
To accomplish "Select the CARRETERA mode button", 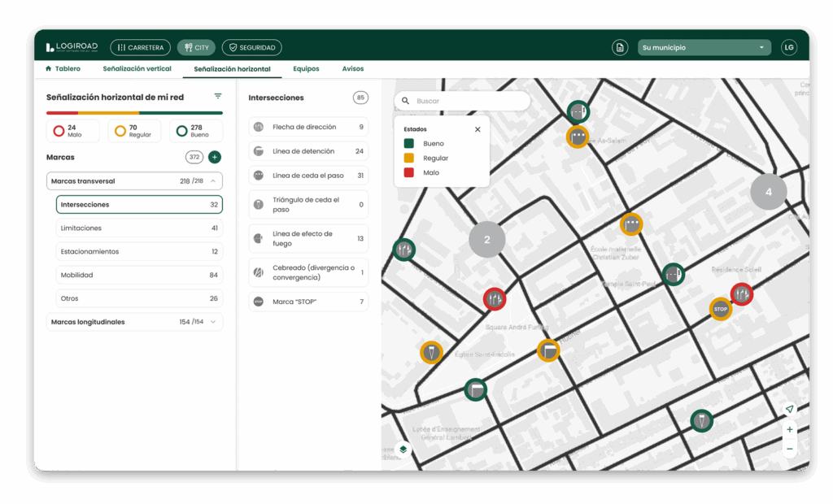I will [140, 48].
